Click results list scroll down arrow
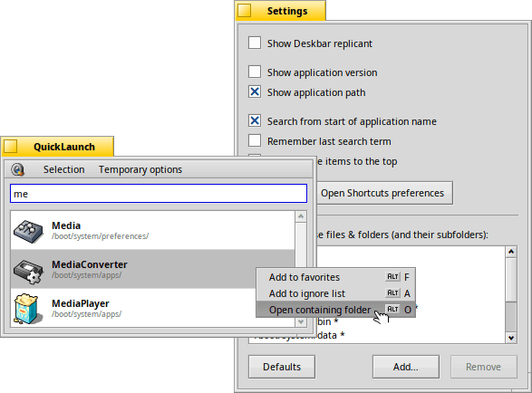 coord(301,321)
